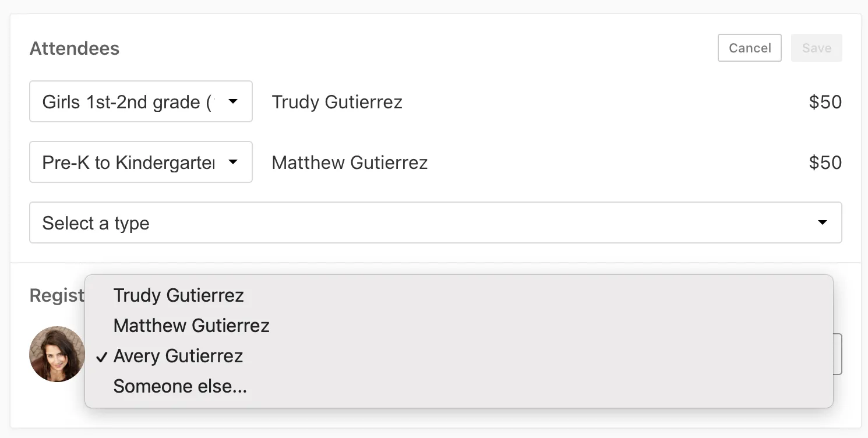
Task: Pick Matthew Gutierrez in the popup menu
Action: pyautogui.click(x=191, y=326)
